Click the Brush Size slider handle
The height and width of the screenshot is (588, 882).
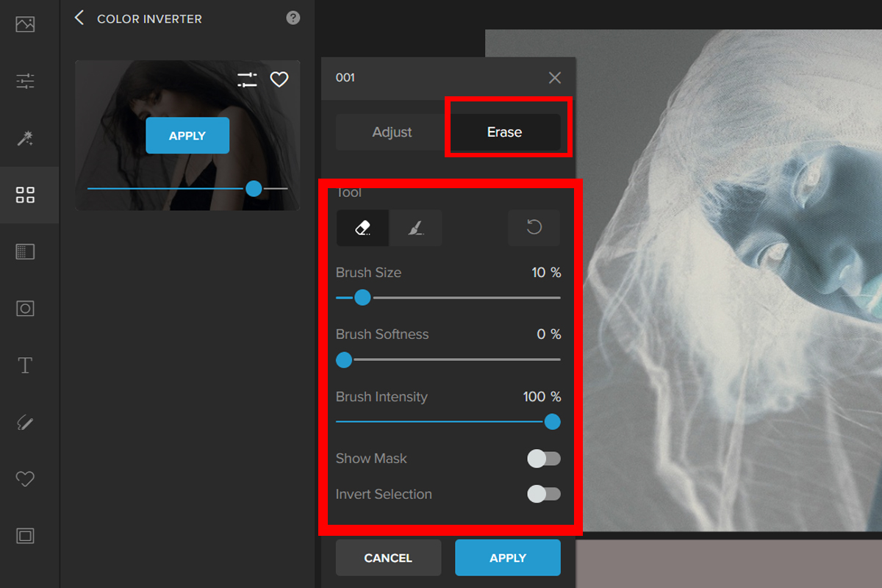pyautogui.click(x=362, y=298)
